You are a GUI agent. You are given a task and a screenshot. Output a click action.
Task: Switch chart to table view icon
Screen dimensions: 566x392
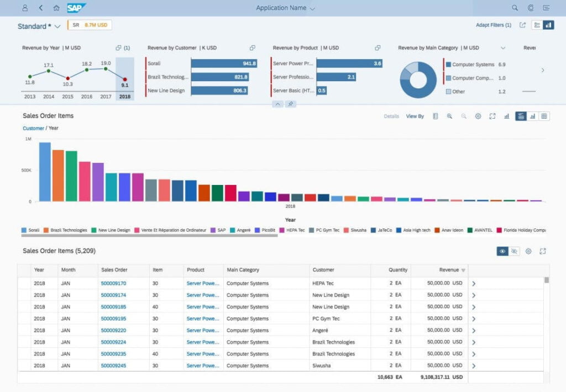click(x=544, y=116)
